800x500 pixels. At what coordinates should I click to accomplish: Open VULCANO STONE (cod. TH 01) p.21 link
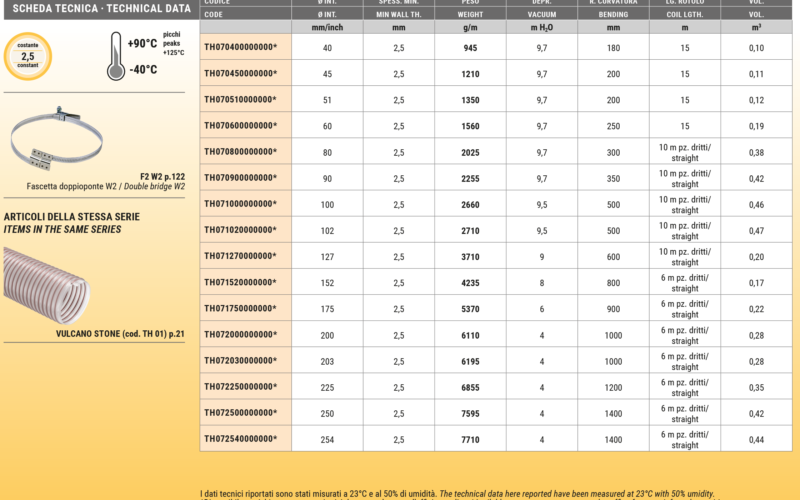point(119,333)
